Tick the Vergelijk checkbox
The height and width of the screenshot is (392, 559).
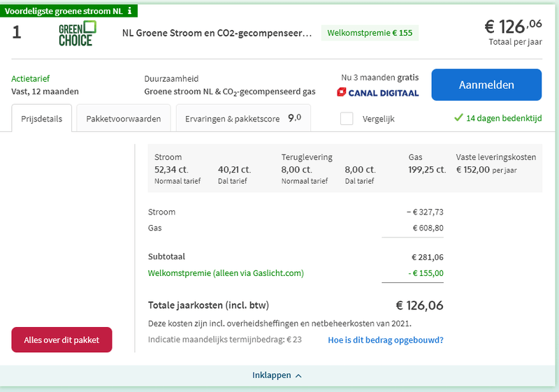pos(347,119)
